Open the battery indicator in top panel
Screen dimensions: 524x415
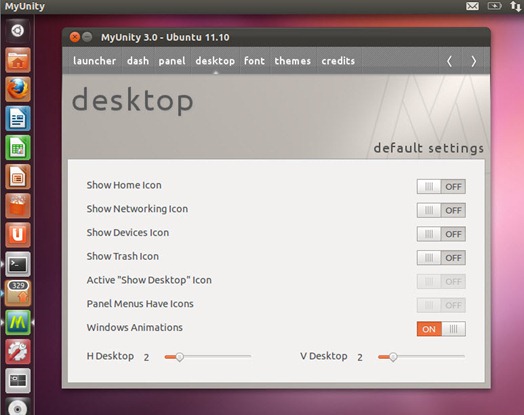pos(494,6)
